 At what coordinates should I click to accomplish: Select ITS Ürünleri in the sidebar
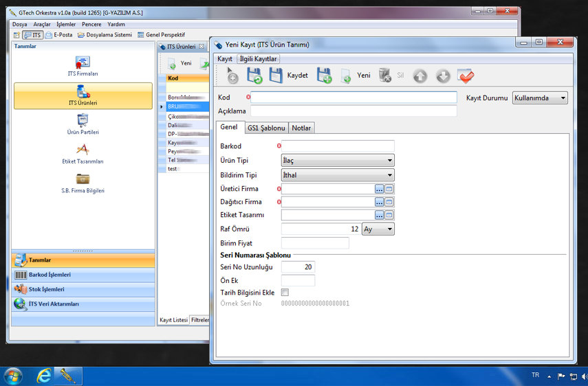tap(83, 96)
